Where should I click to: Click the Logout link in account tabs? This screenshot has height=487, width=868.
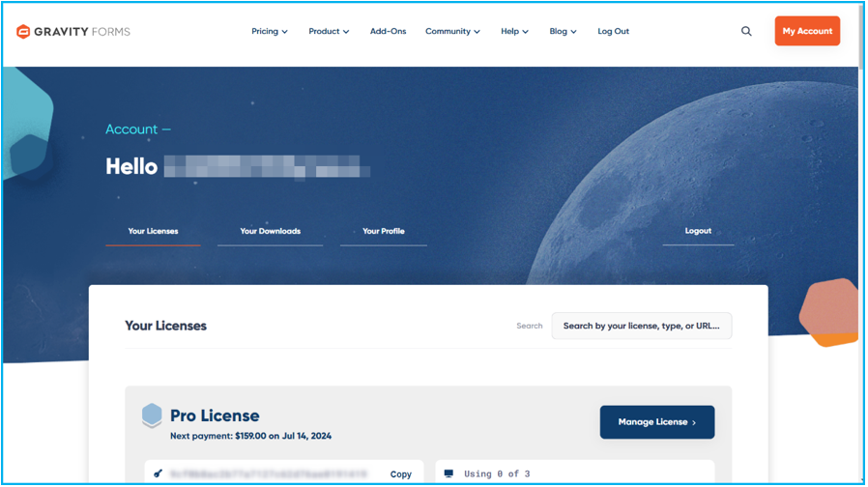[698, 231]
